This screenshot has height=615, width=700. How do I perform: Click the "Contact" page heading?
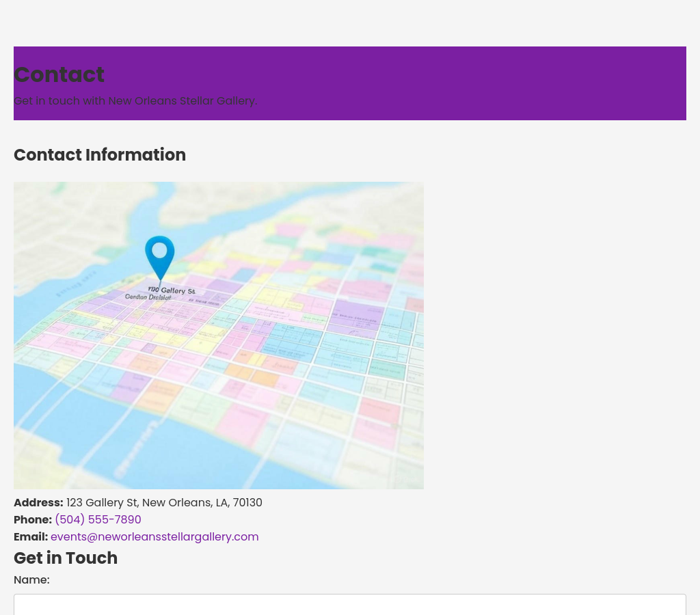pos(59,74)
